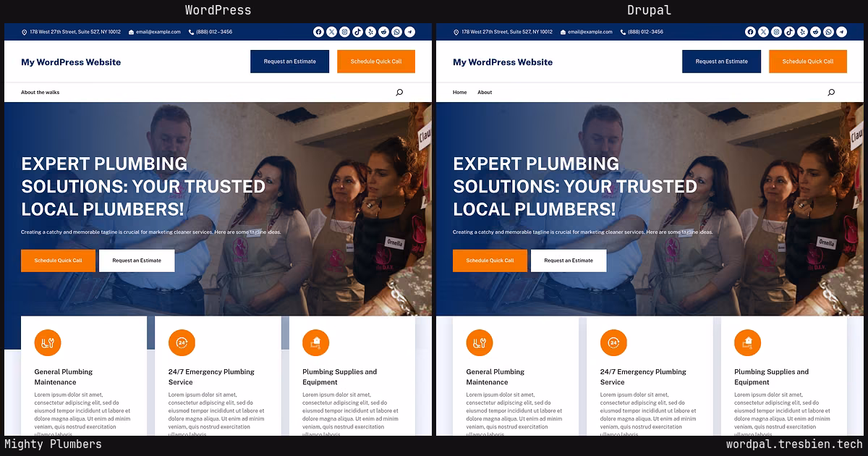Open Telegram icon in WordPress top bar
This screenshot has width=868, height=456.
click(x=409, y=32)
